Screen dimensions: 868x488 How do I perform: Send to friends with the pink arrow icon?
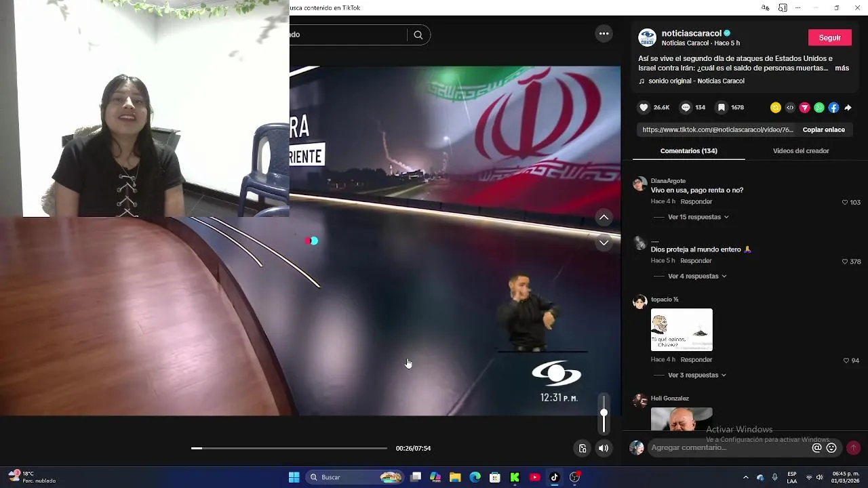805,108
